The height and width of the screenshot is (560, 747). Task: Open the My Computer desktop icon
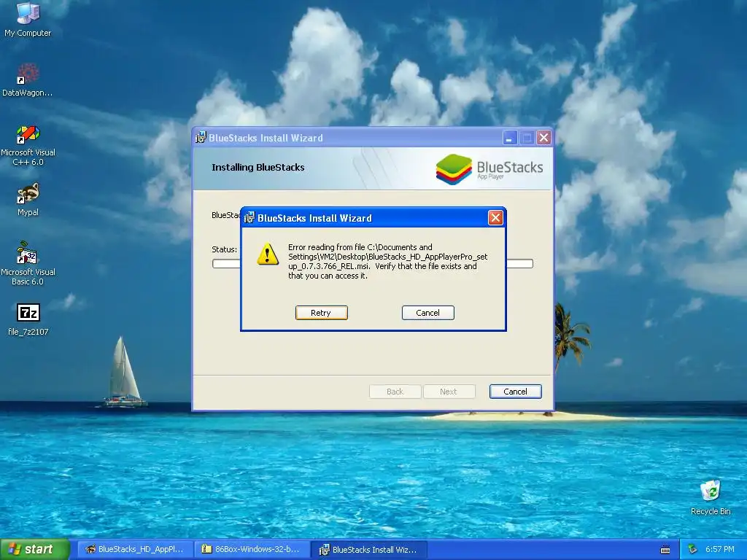coord(28,19)
